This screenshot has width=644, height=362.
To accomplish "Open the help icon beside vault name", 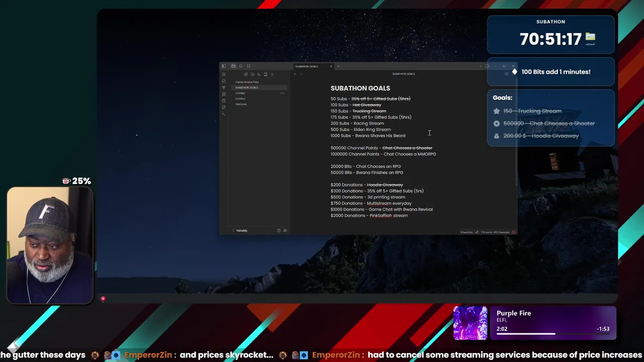I will click(x=279, y=230).
